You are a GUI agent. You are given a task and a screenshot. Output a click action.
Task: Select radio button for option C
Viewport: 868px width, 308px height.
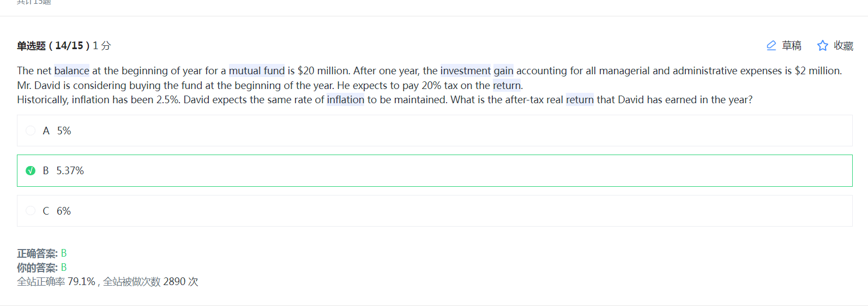pos(31,211)
